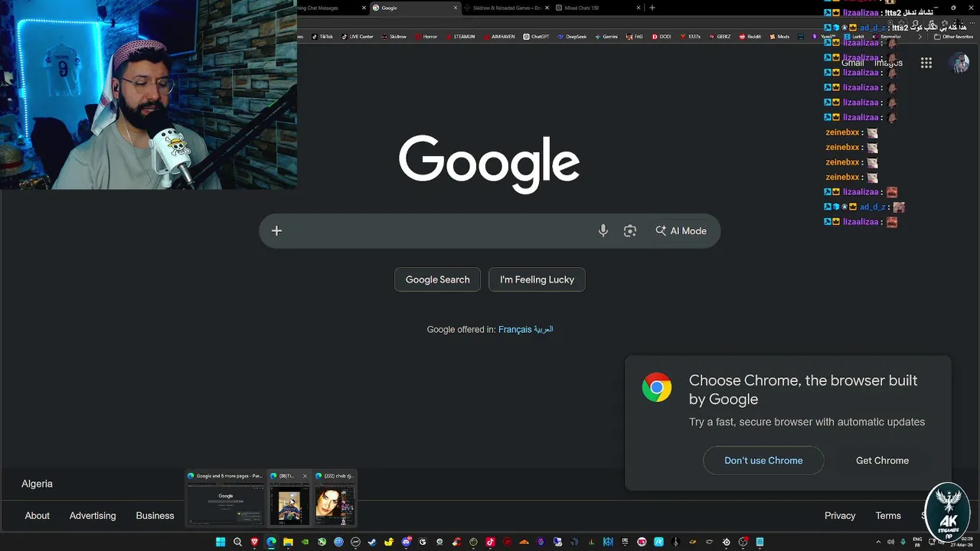The image size is (980, 551).
Task: Open Discord from the taskbar
Action: pyautogui.click(x=407, y=542)
